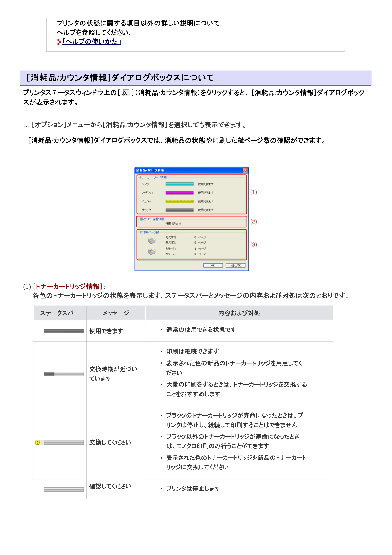Click the red arrow bullet before ヘルプの使いかた

click(x=59, y=42)
